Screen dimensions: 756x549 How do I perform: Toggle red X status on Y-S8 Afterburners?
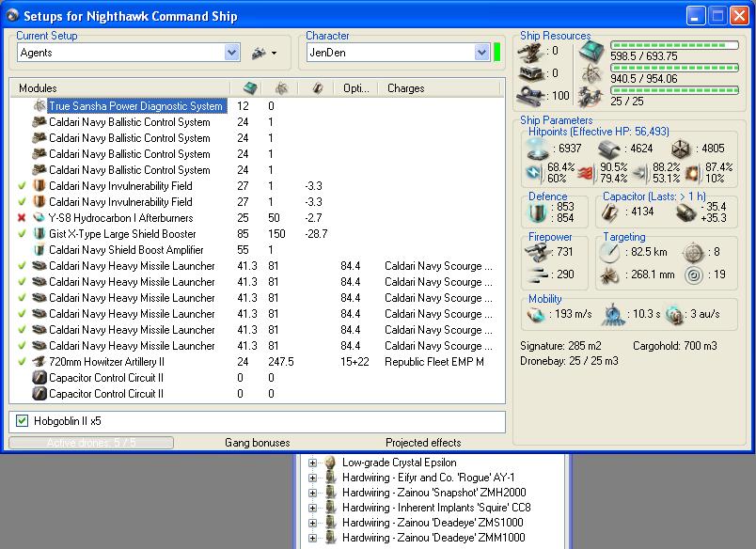[x=22, y=218]
